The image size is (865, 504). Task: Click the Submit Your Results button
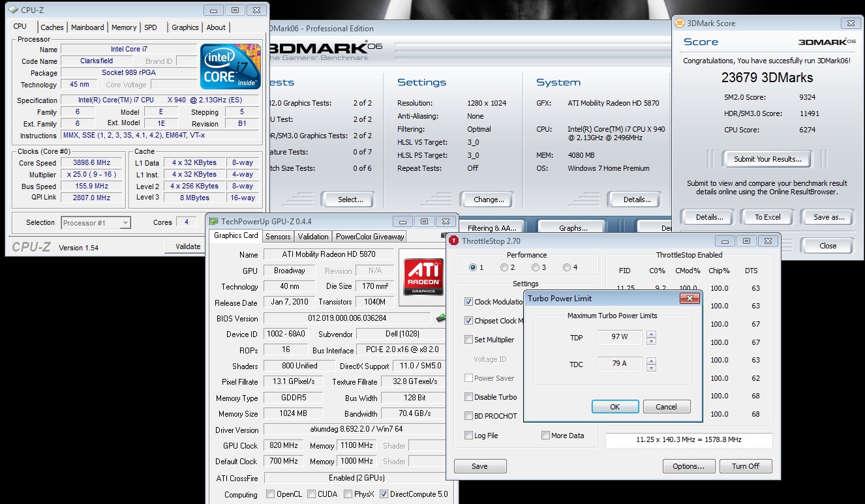tap(766, 159)
